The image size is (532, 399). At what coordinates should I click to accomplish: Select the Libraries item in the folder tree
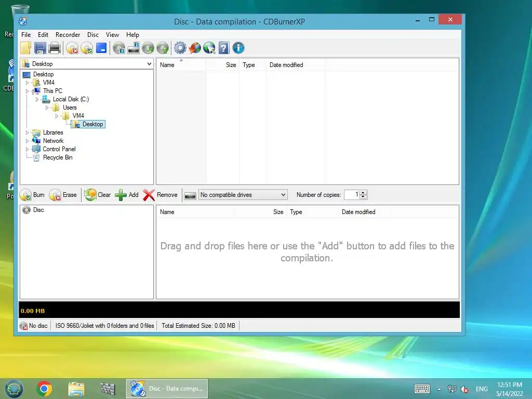pos(53,132)
